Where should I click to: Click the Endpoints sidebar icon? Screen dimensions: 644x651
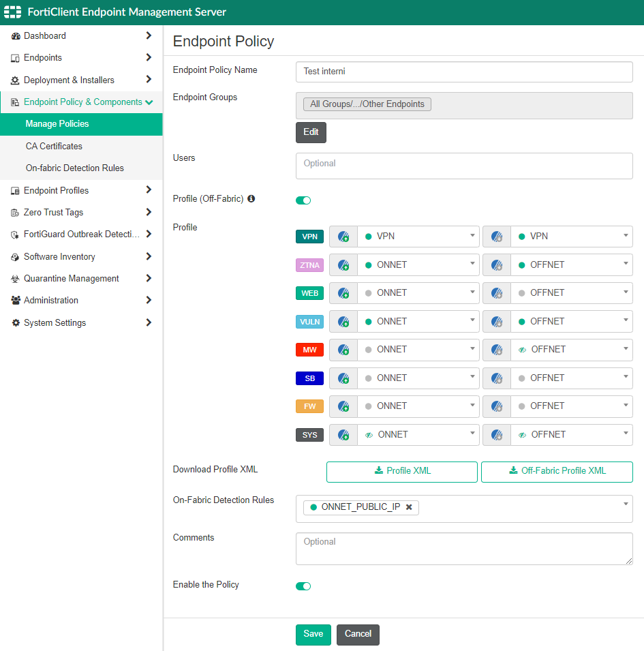[x=15, y=58]
